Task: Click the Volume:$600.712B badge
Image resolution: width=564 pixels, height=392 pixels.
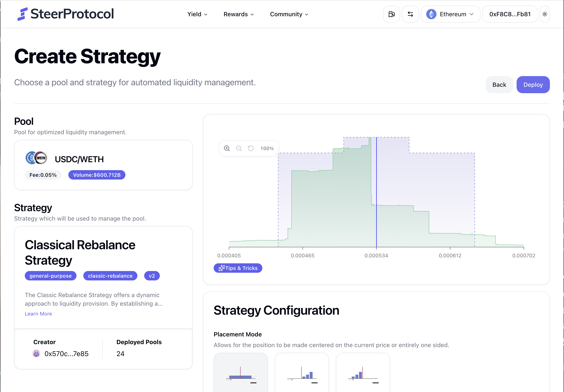Action: [97, 175]
